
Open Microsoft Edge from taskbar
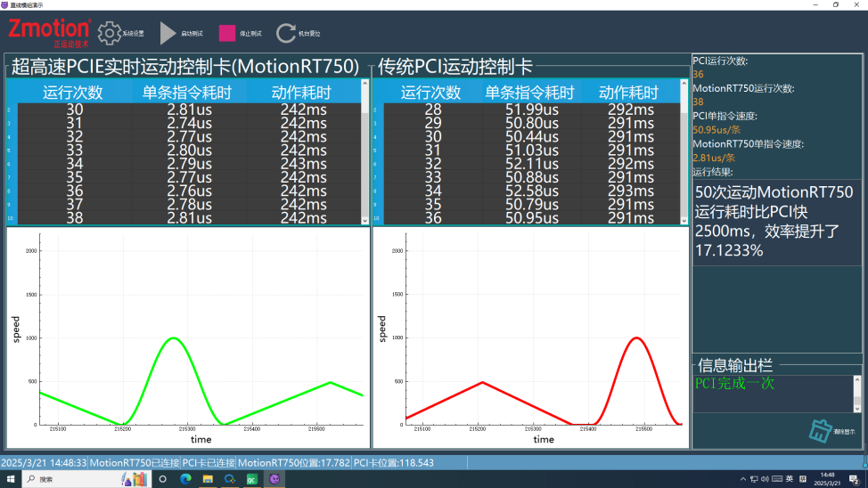click(185, 479)
